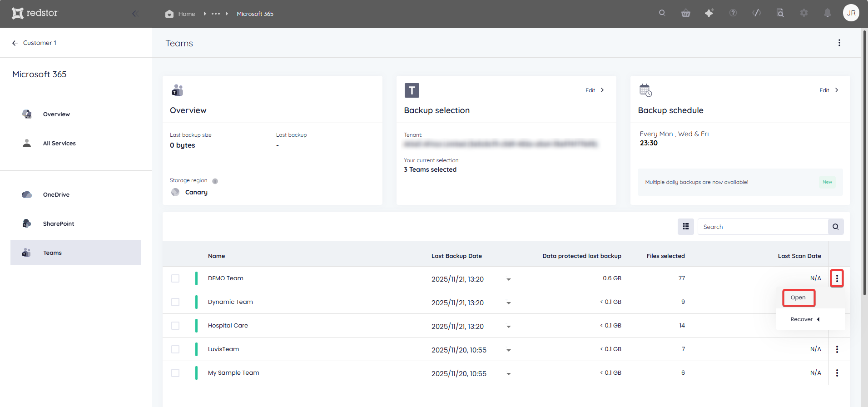Sort by Last Backup Date header
The height and width of the screenshot is (407, 868).
[456, 256]
